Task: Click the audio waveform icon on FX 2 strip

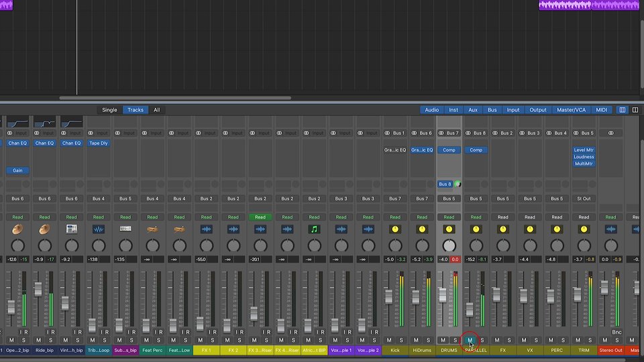Action: (233, 229)
